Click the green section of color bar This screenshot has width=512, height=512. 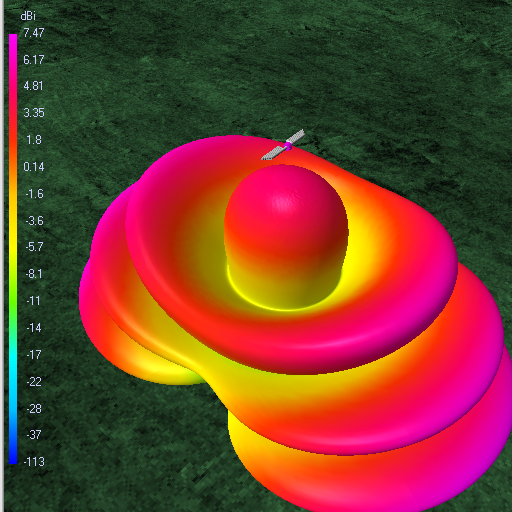pyautogui.click(x=13, y=300)
